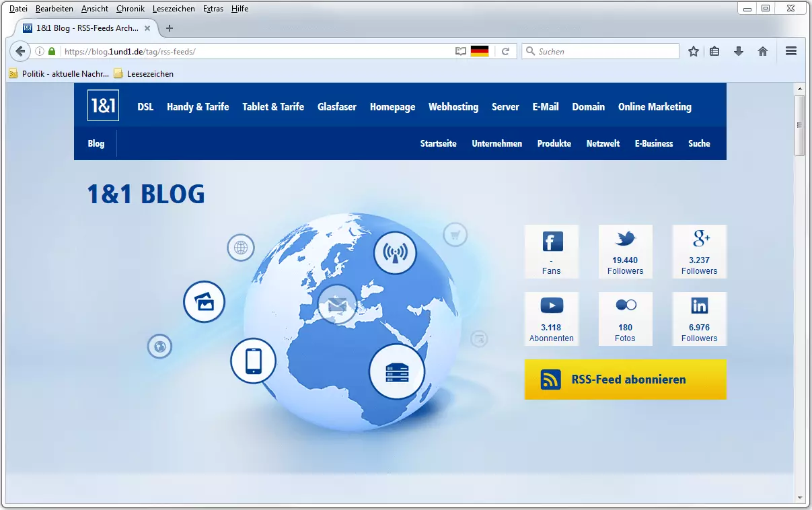
Task: Open the Glasfaser navigation link
Action: pyautogui.click(x=337, y=106)
